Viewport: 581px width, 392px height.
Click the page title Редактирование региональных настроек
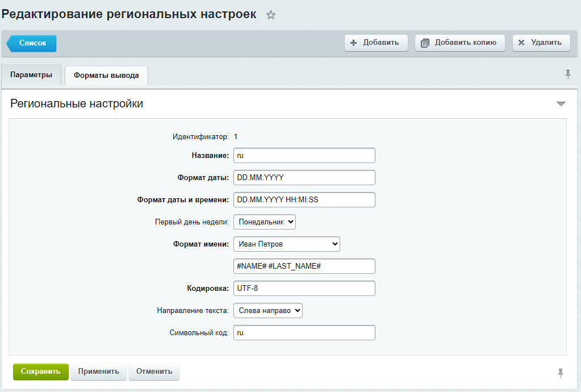(x=129, y=14)
